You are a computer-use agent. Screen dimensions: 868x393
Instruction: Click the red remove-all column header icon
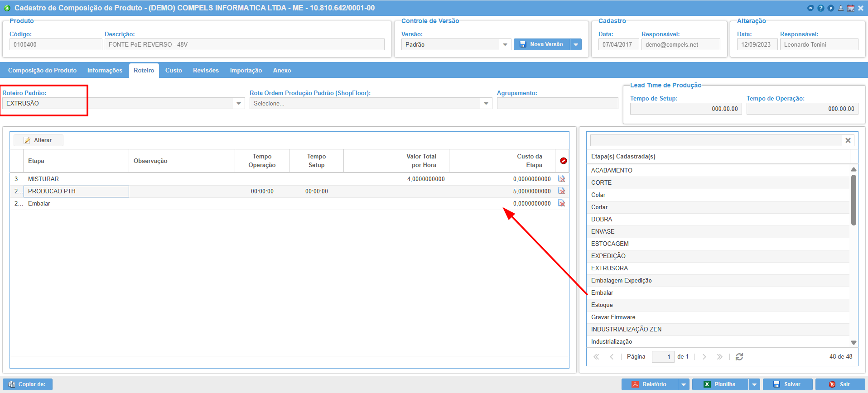tap(564, 161)
